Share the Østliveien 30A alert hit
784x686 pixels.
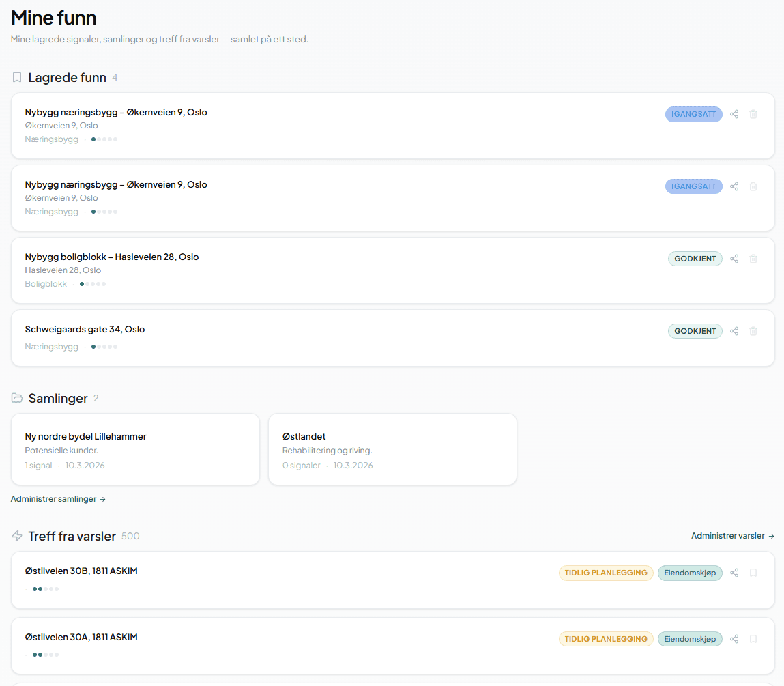pyautogui.click(x=734, y=639)
